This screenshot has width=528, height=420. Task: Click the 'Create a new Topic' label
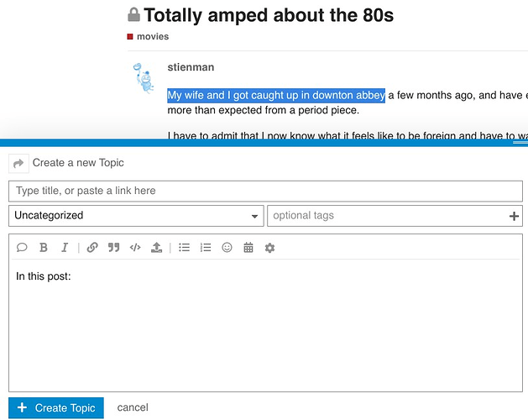(x=78, y=163)
